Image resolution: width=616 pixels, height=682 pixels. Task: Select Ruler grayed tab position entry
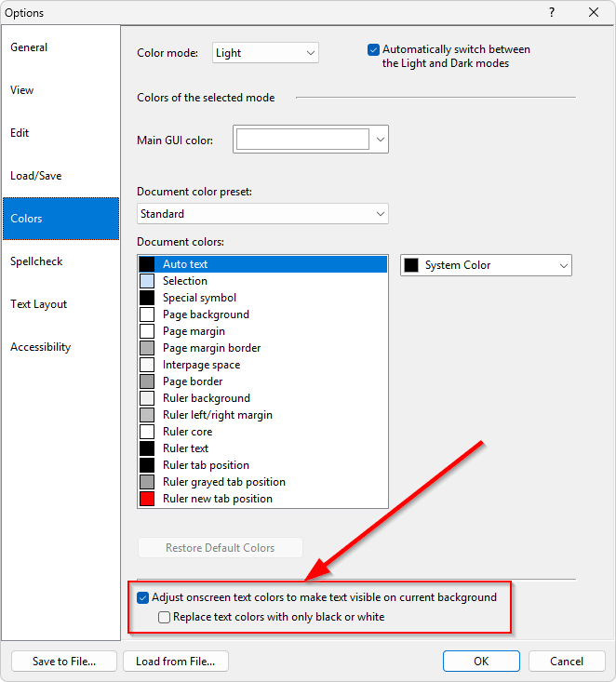point(262,482)
